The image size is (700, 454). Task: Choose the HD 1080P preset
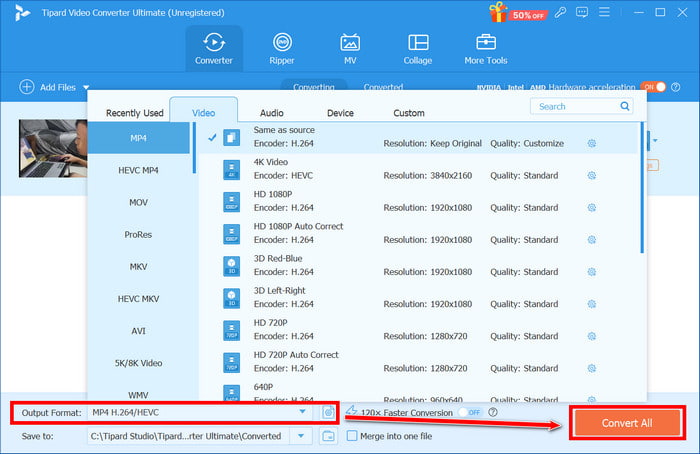tap(418, 202)
